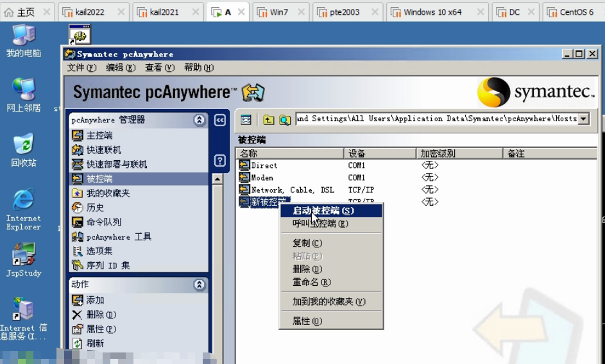
Task: Click the path address input field
Action: (437, 119)
